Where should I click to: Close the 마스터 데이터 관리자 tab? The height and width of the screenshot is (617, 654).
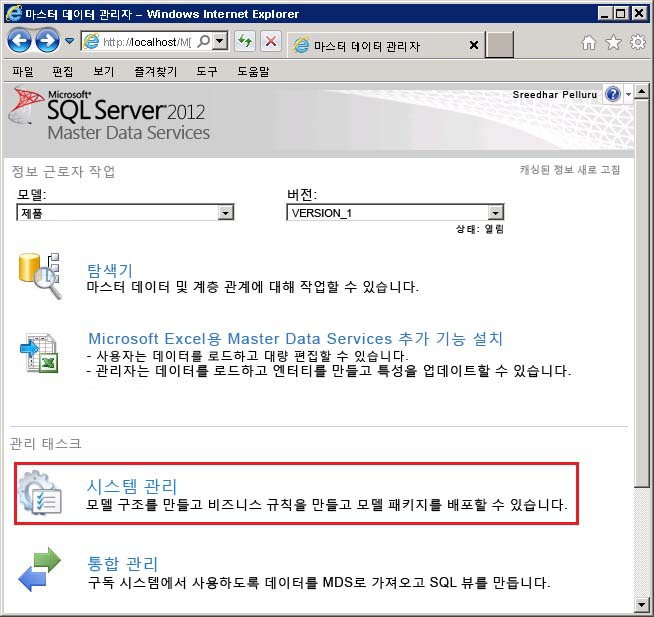[474, 45]
